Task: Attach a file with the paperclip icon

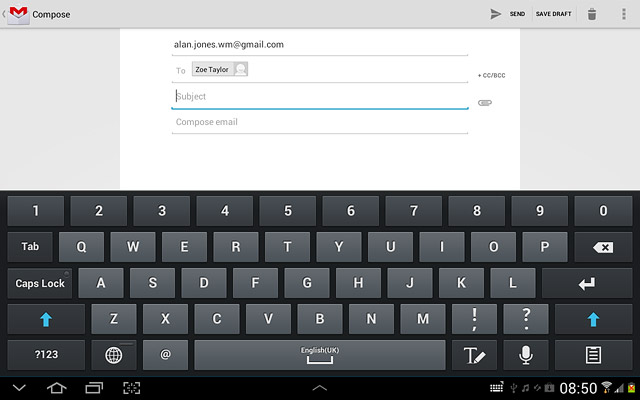Action: tap(485, 103)
